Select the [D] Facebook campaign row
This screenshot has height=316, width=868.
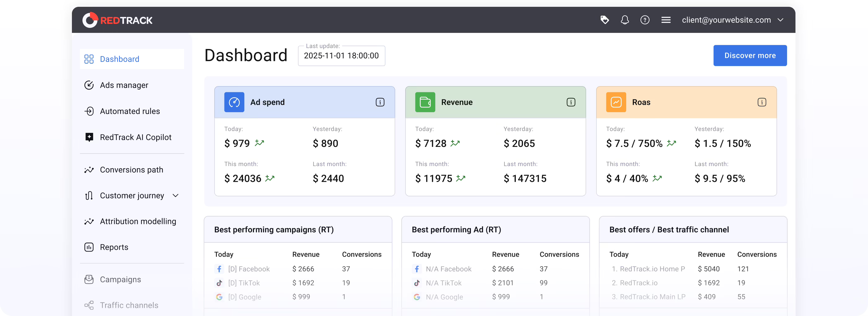pos(298,269)
